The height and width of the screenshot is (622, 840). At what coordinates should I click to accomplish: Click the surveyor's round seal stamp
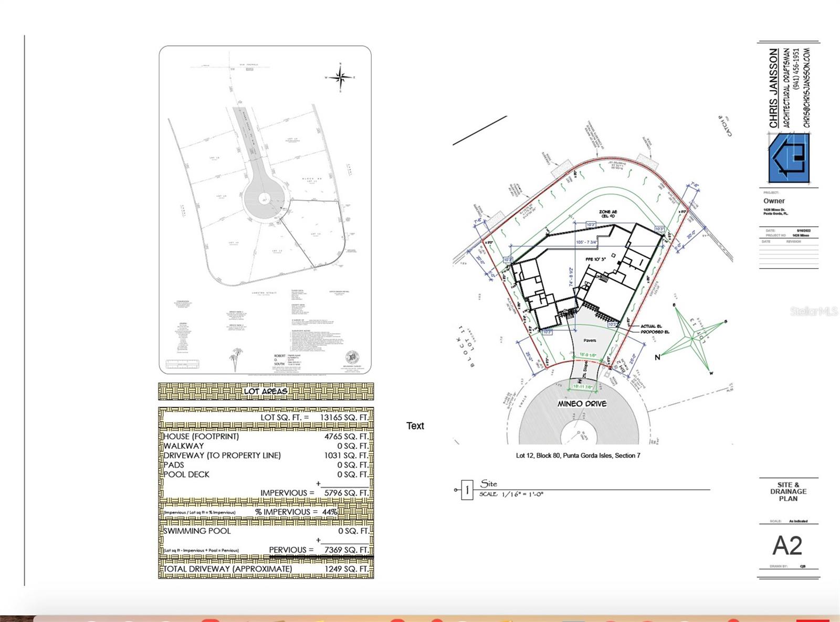[352, 357]
